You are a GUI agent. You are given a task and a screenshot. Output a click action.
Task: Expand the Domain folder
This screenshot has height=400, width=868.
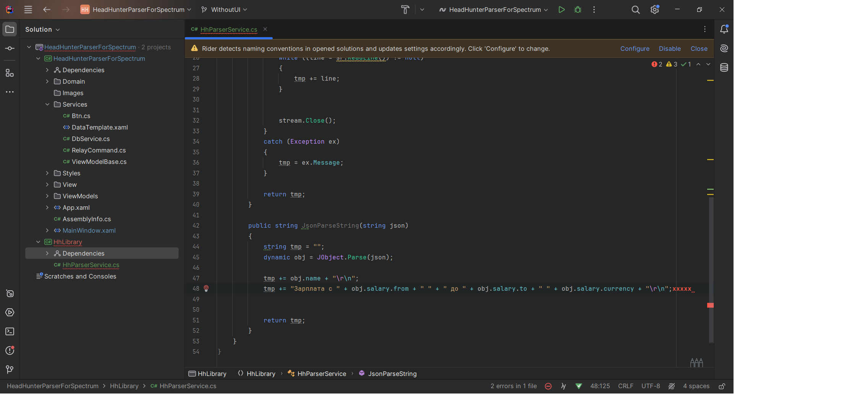[x=47, y=81]
